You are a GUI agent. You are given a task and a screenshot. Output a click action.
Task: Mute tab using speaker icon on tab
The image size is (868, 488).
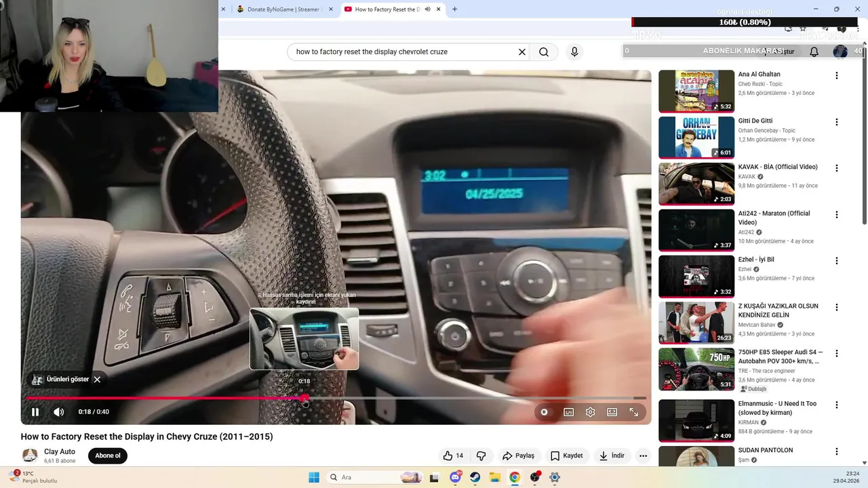pos(428,9)
